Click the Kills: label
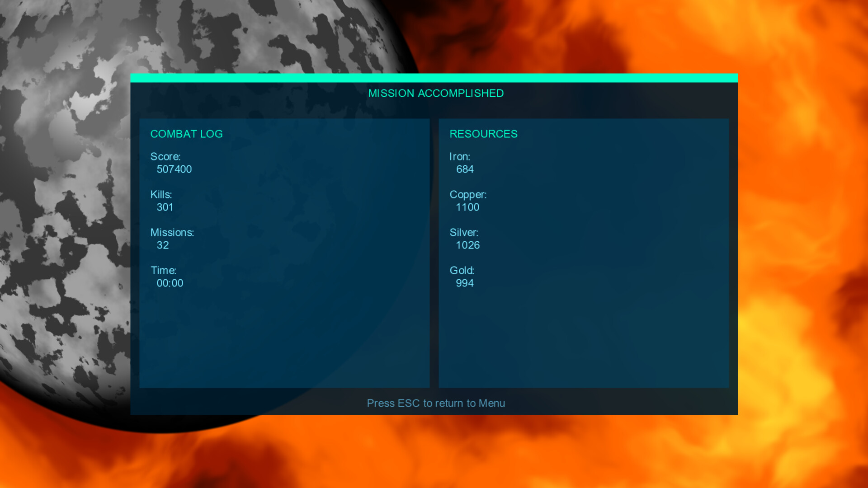This screenshot has width=868, height=488. 161,195
